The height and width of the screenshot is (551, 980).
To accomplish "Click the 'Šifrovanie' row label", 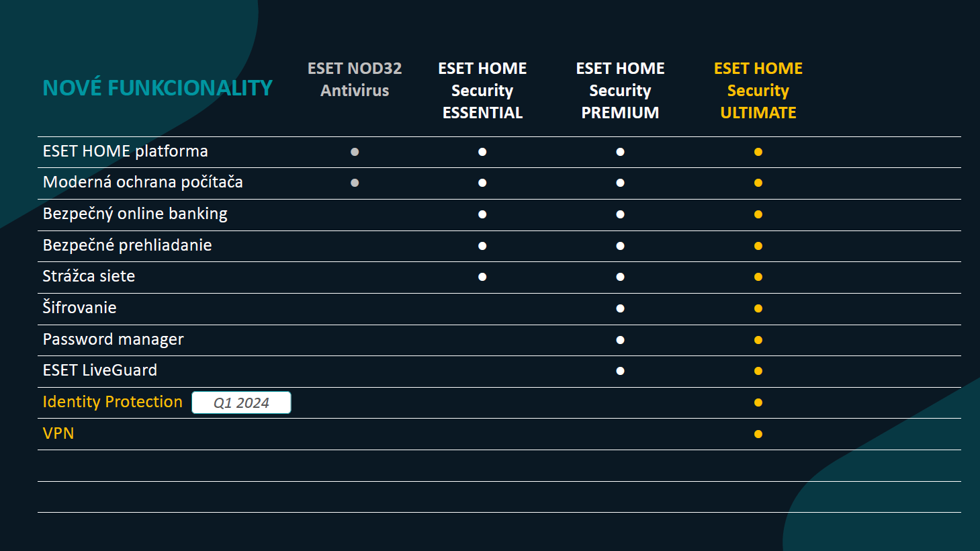I will (x=79, y=308).
